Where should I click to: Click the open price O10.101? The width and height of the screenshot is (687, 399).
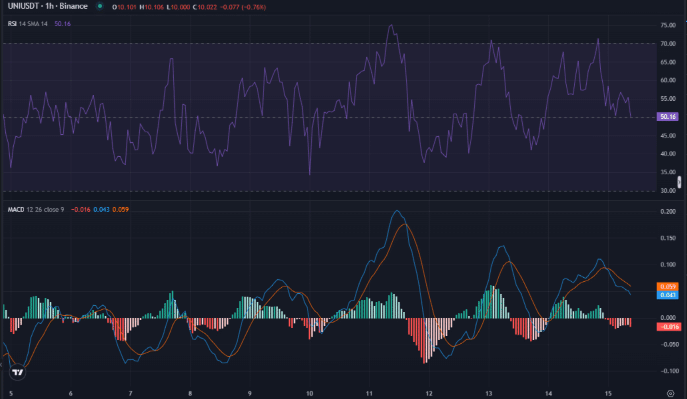124,7
